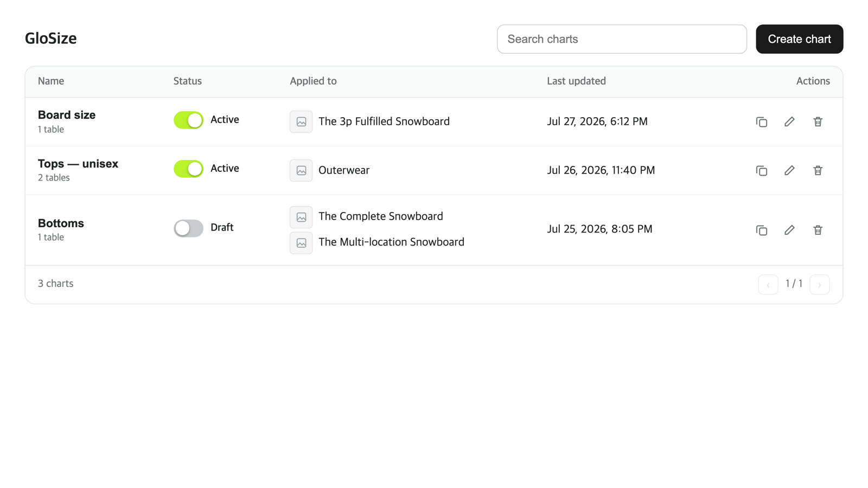Click the Applied to column header
The width and height of the screenshot is (868, 488).
(x=313, y=81)
